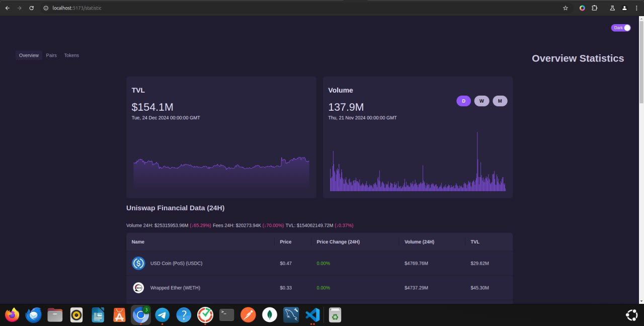The image size is (644, 326).
Task: Click the Overview Statistics heading
Action: pos(578,58)
